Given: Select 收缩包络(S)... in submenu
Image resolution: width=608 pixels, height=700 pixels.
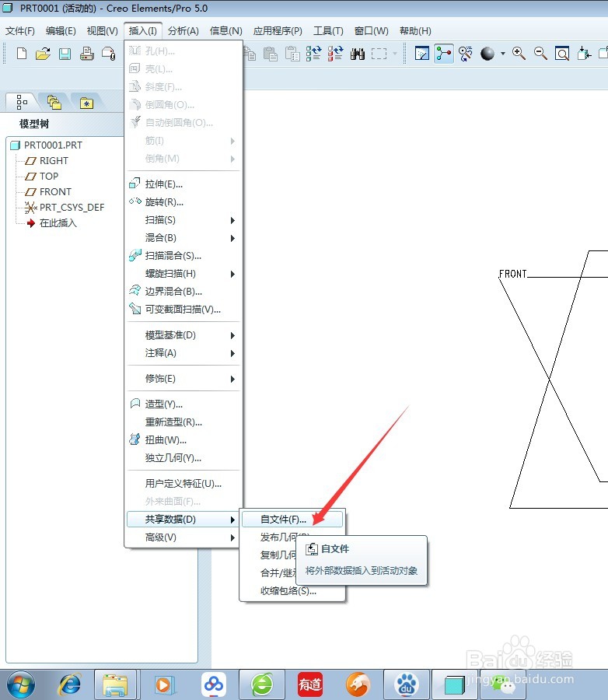Looking at the screenshot, I should click(292, 591).
